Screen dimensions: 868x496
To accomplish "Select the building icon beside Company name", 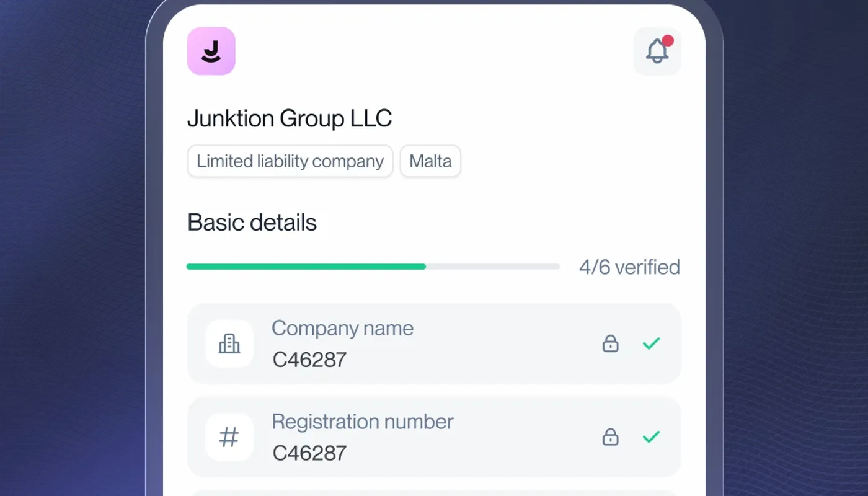I will click(x=229, y=343).
